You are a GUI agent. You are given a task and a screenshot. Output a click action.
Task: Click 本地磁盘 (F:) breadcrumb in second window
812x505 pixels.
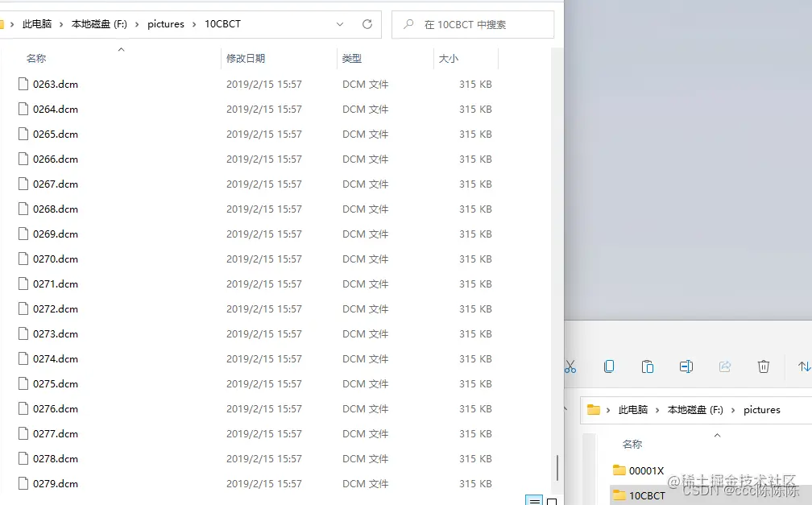pyautogui.click(x=695, y=410)
